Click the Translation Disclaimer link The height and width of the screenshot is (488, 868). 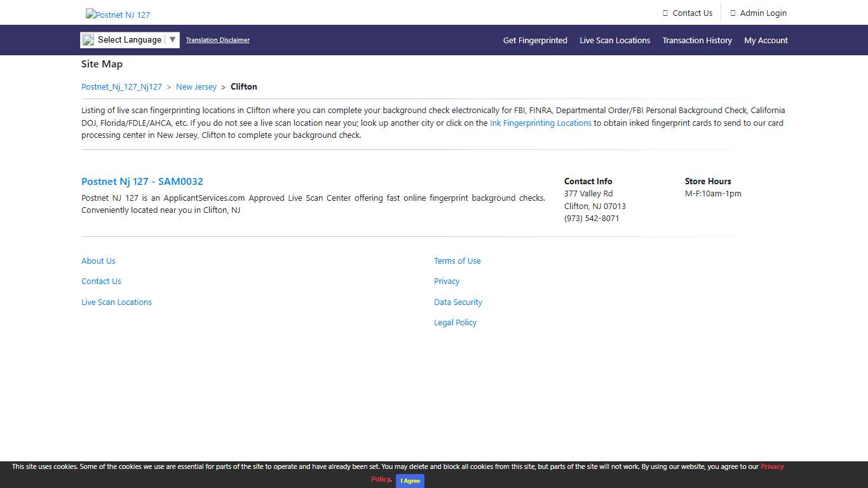pyautogui.click(x=217, y=39)
